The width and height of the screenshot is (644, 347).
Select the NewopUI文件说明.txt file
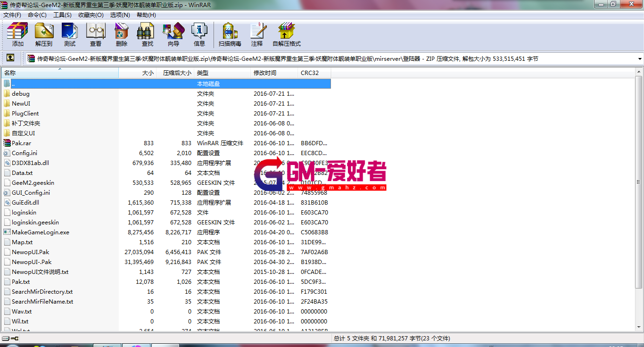40,272
